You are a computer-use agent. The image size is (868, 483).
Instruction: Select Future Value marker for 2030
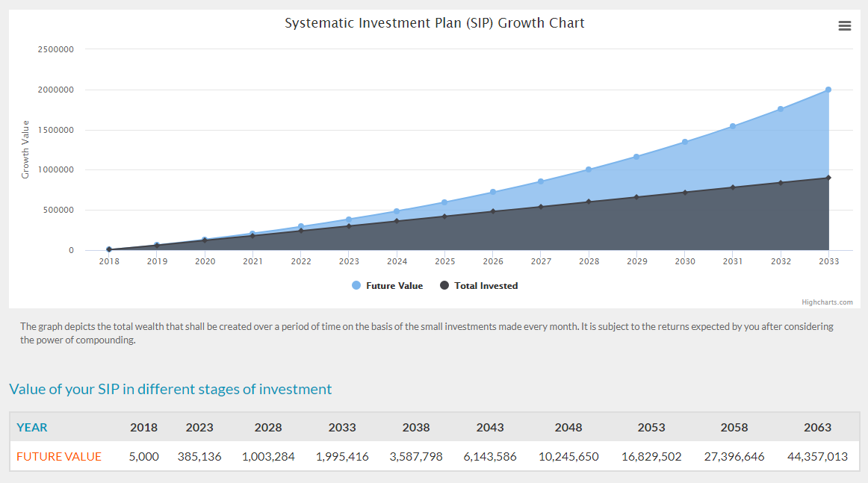click(685, 142)
